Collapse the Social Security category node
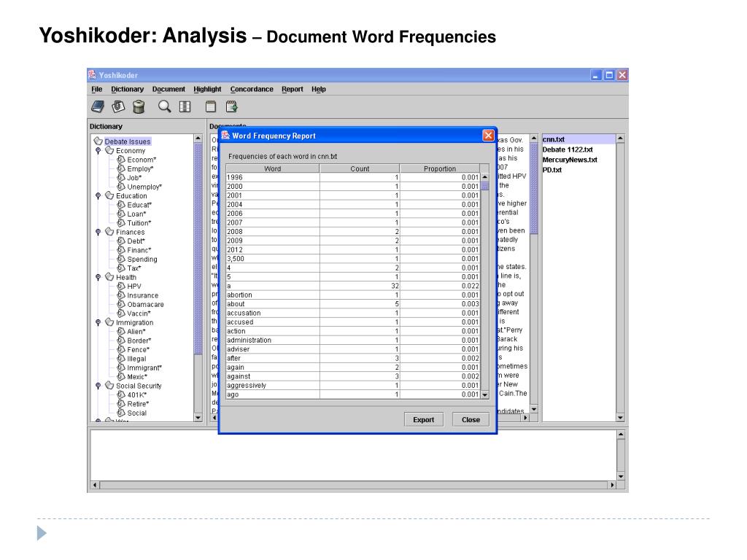The width and height of the screenshot is (747, 560). (x=98, y=386)
